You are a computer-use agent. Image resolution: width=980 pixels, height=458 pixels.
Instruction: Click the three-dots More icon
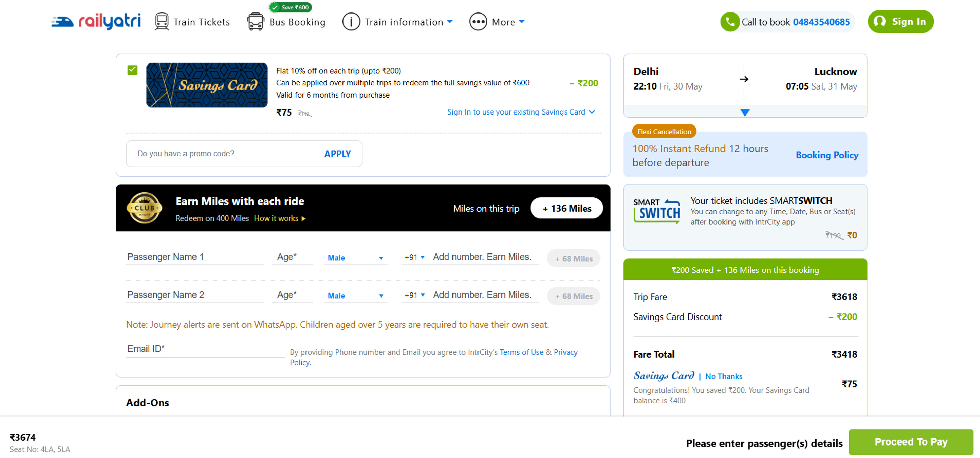(x=478, y=22)
